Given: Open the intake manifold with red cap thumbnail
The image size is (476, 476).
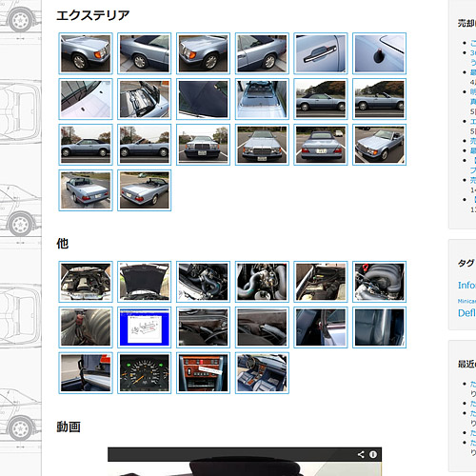Looking at the screenshot, I should tap(379, 282).
